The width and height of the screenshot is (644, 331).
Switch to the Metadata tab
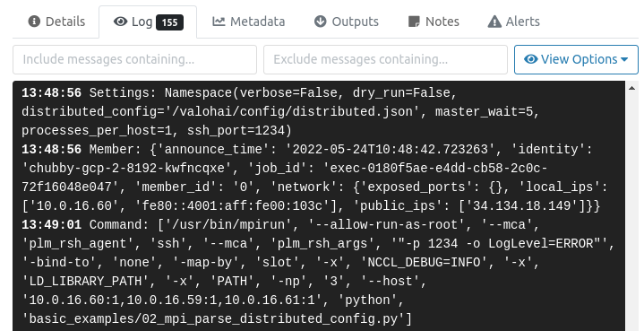[248, 22]
